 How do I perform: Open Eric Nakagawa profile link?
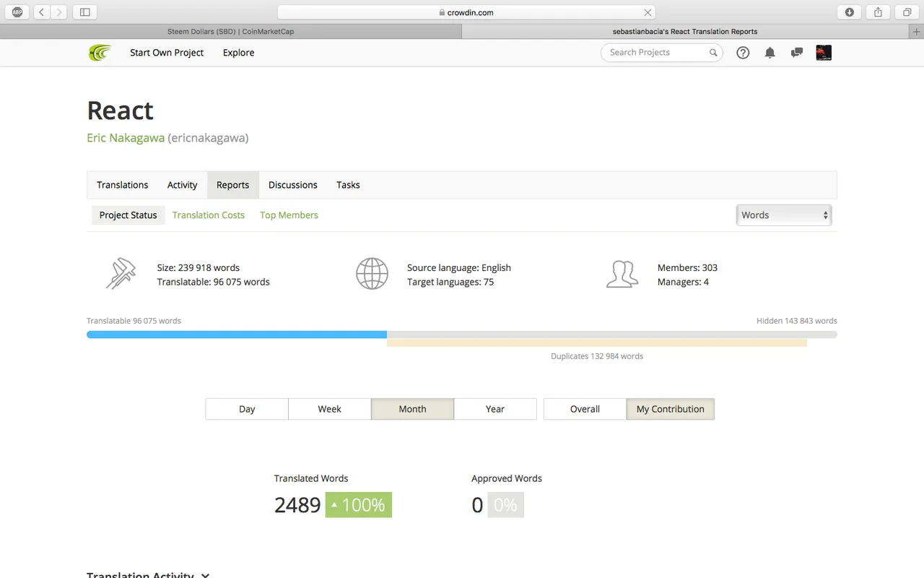[126, 138]
